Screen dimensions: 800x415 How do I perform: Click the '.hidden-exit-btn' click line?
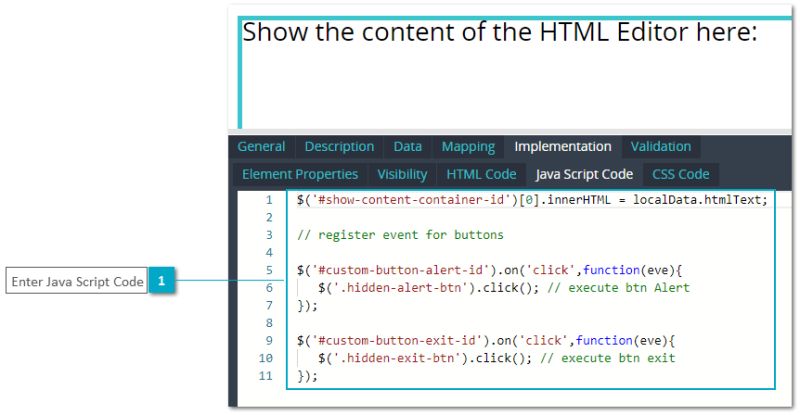point(496,358)
